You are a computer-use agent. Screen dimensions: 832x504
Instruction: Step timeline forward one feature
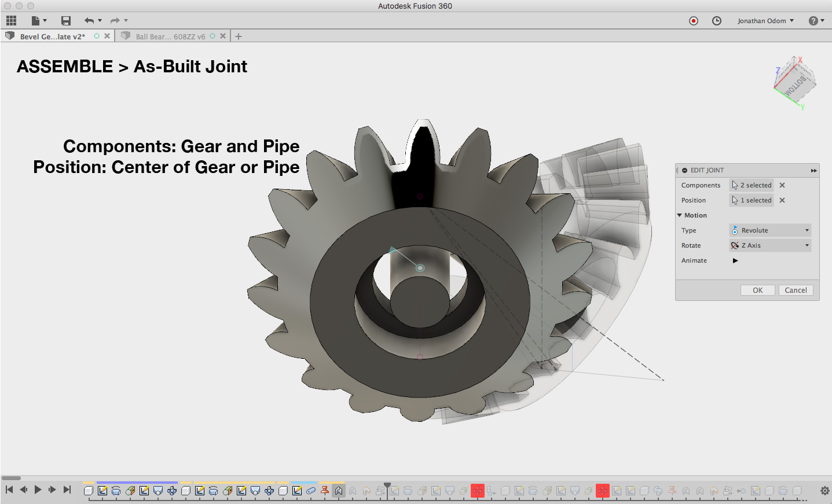click(x=52, y=490)
